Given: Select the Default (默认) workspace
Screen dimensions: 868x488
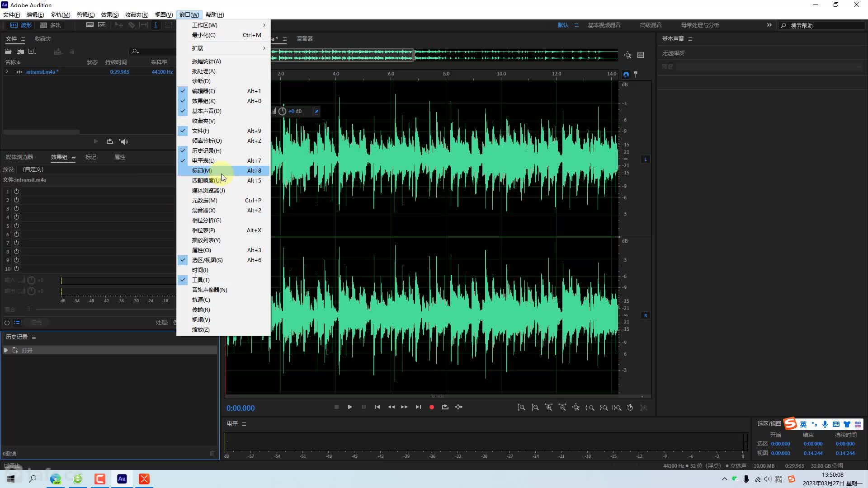Looking at the screenshot, I should tap(563, 25).
